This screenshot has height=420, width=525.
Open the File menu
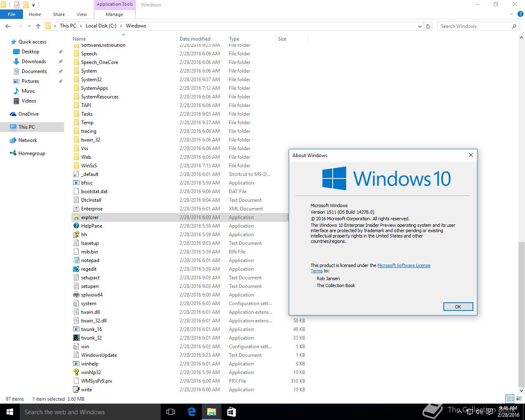pyautogui.click(x=11, y=14)
